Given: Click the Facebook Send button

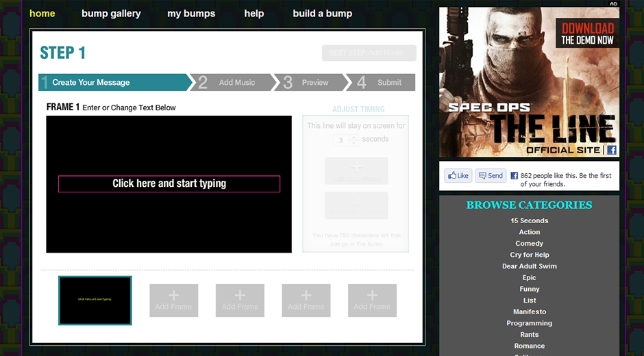Looking at the screenshot, I should coord(491,176).
